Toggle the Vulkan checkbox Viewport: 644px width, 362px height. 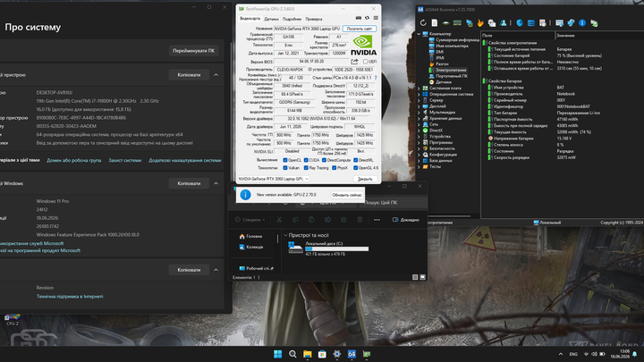[x=285, y=168]
